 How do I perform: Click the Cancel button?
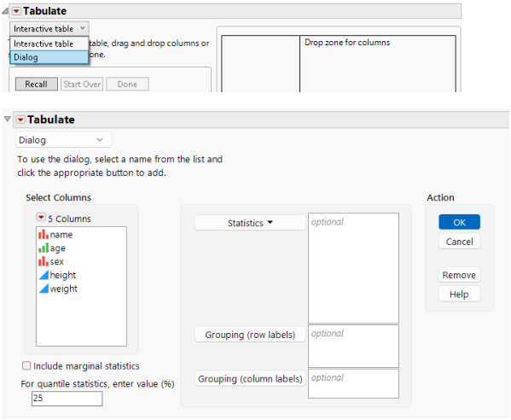459,242
